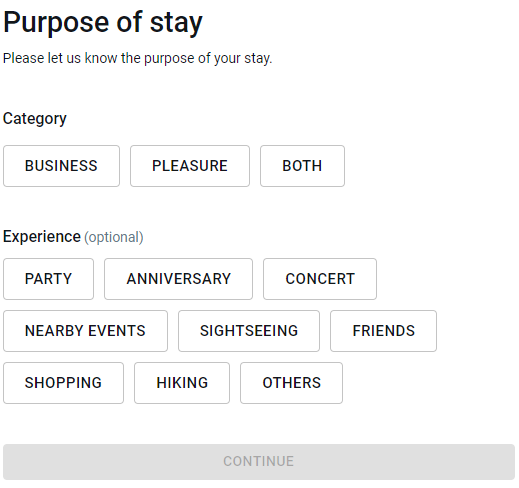The image size is (519, 488).
Task: Click the Category section label
Action: [35, 119]
